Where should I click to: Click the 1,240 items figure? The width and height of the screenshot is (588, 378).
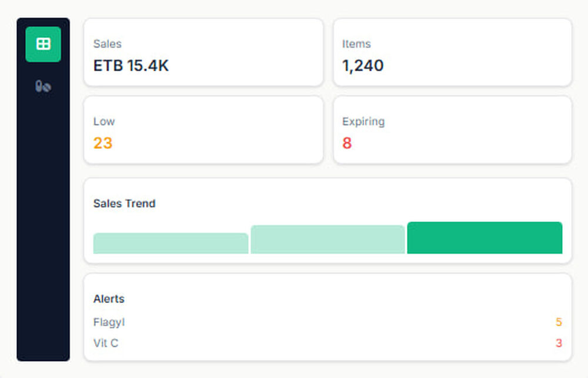(363, 65)
